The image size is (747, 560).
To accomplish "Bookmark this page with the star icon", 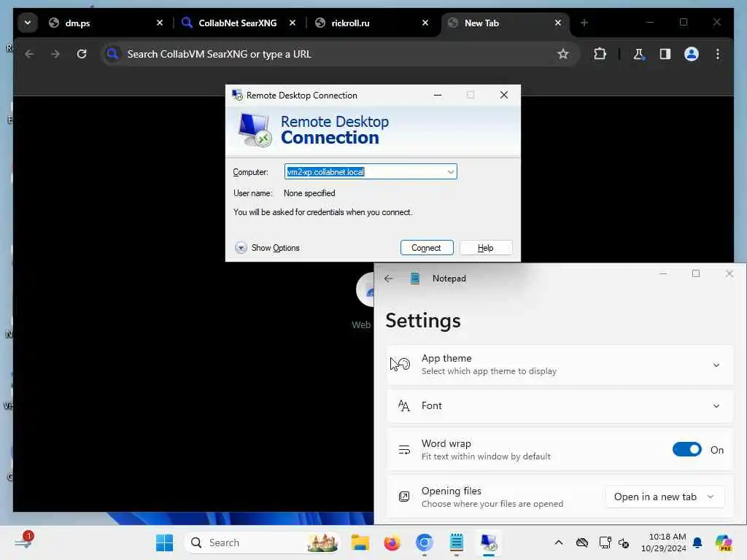I will pos(563,54).
